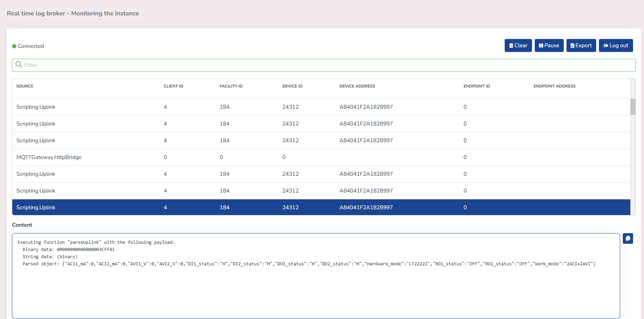Click the magnifier icon in the filter bar
The height and width of the screenshot is (319, 644).
point(19,65)
